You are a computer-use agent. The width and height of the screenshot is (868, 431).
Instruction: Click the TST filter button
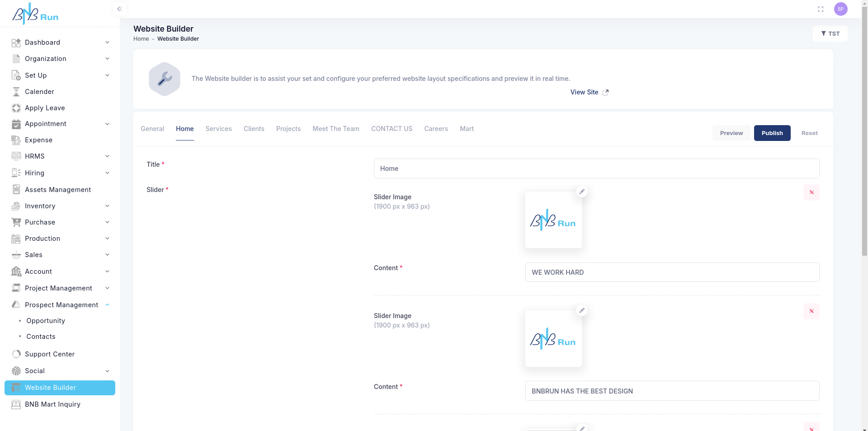830,34
